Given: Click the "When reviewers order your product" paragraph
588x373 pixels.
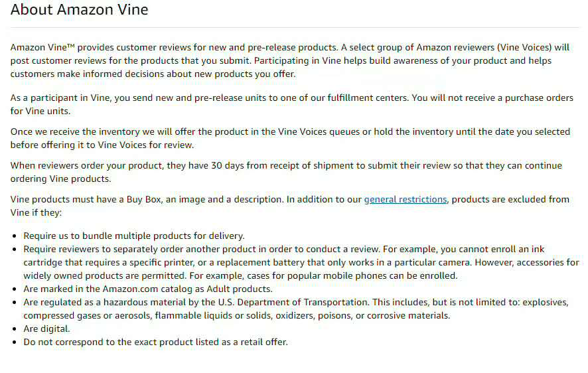Looking at the screenshot, I should 286,172.
